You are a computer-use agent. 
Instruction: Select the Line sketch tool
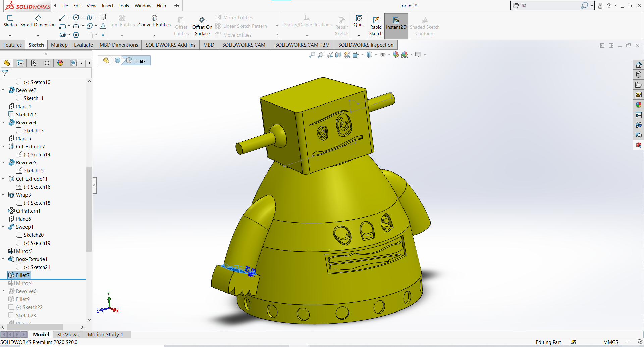click(x=63, y=17)
